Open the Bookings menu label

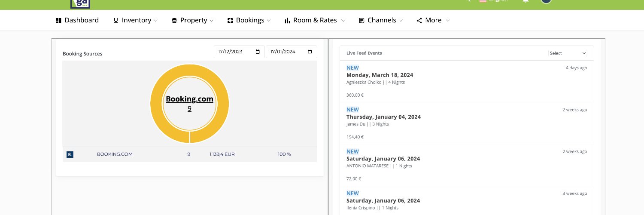click(x=250, y=20)
